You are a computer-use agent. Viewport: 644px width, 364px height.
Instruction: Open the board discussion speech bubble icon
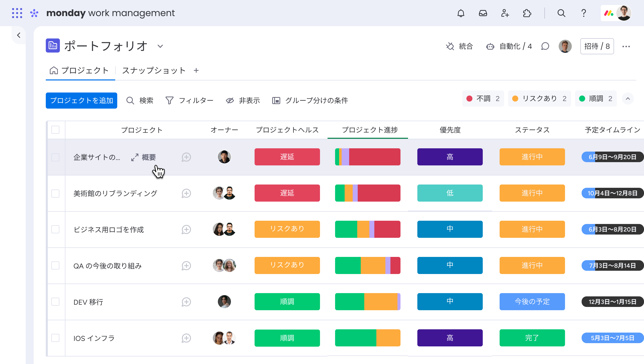coord(545,46)
